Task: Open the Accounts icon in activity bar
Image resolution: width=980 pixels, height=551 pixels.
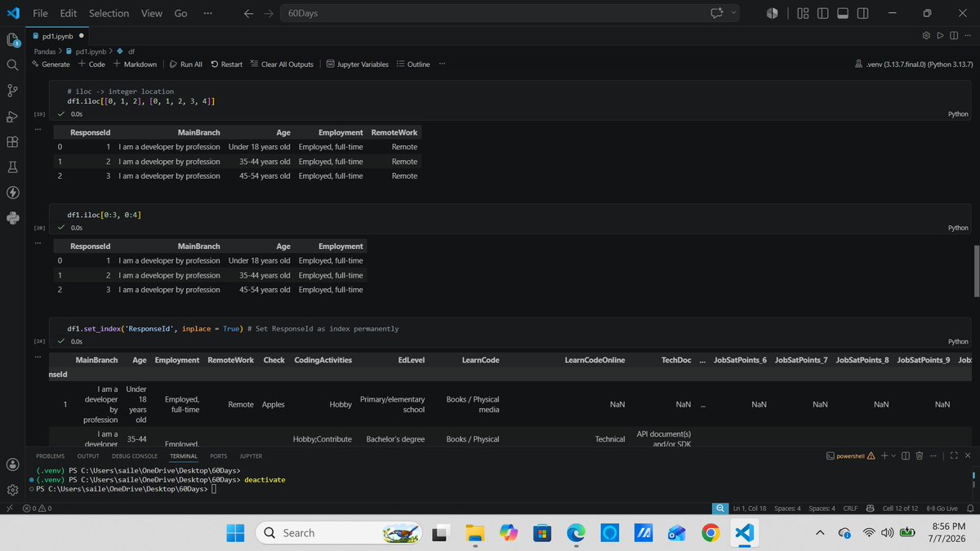Action: tap(12, 464)
